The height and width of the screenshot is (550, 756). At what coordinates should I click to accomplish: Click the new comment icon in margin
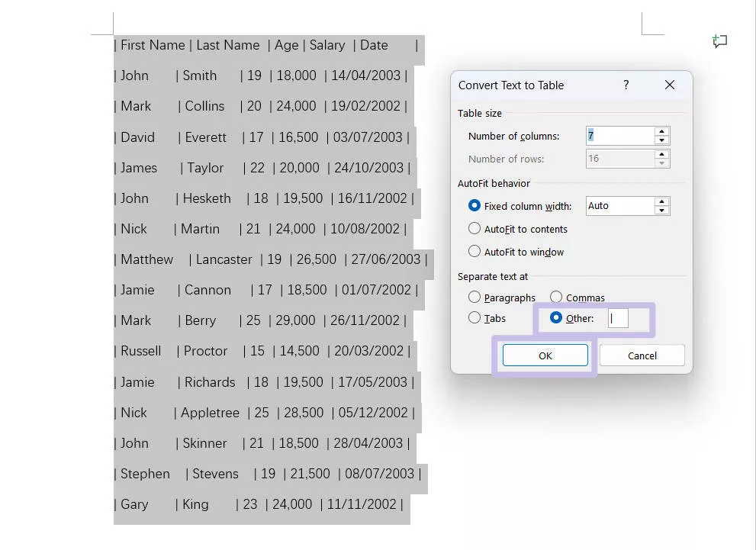tap(720, 41)
